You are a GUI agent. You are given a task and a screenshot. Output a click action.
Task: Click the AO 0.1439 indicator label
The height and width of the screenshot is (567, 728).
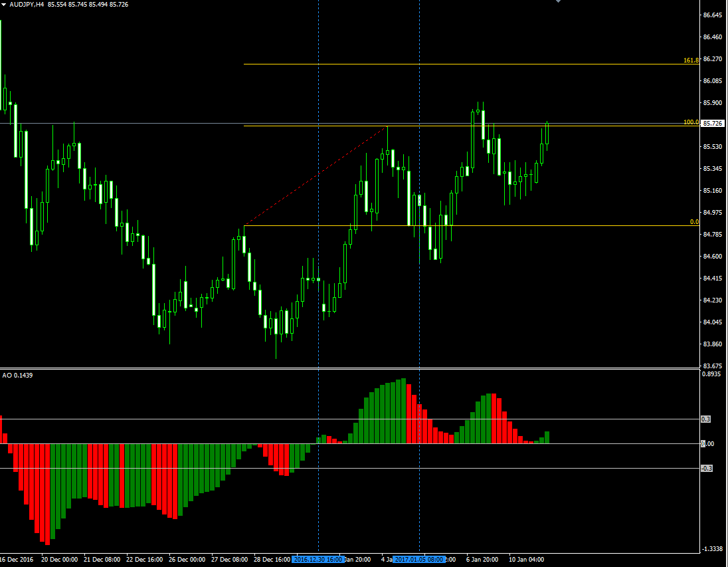click(18, 375)
